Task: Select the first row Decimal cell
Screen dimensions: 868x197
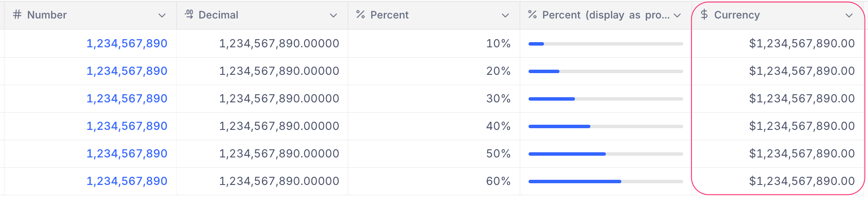Action: 279,44
